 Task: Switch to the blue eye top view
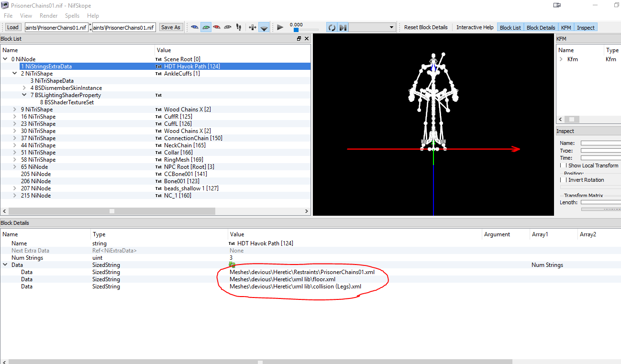[195, 27]
